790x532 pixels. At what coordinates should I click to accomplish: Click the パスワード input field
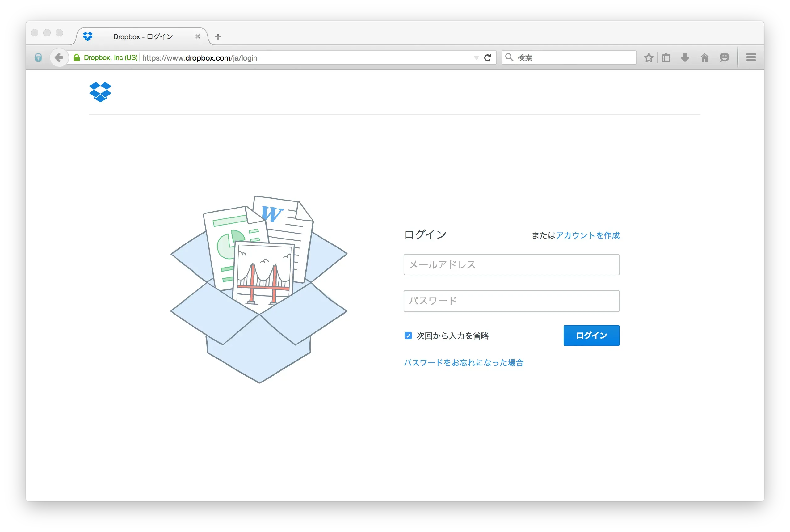511,301
